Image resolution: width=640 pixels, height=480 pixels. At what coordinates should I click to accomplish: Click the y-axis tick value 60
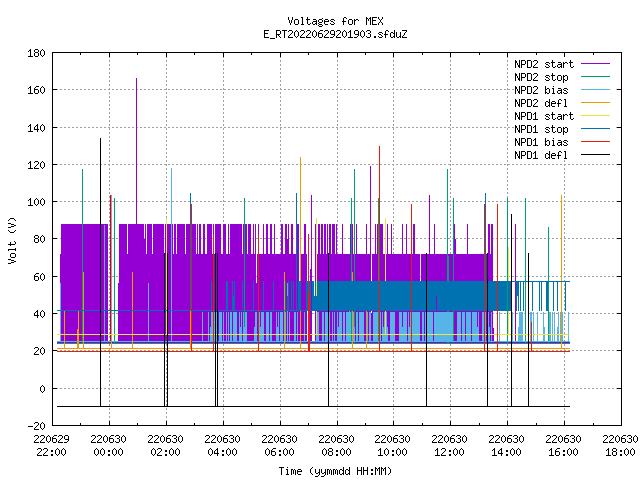(39, 277)
